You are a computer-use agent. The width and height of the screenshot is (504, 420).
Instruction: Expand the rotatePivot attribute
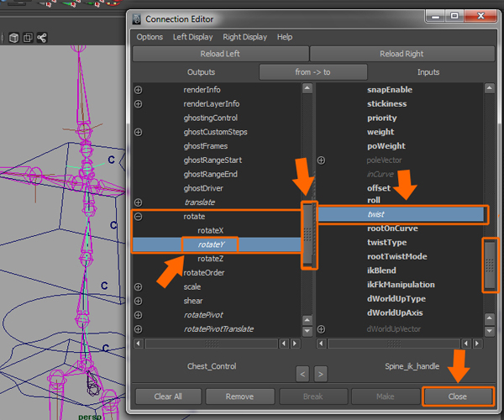pos(139,315)
